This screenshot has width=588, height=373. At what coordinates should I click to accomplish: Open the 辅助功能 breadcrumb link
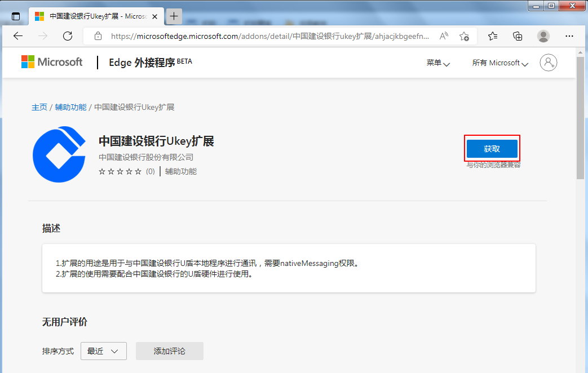(70, 107)
